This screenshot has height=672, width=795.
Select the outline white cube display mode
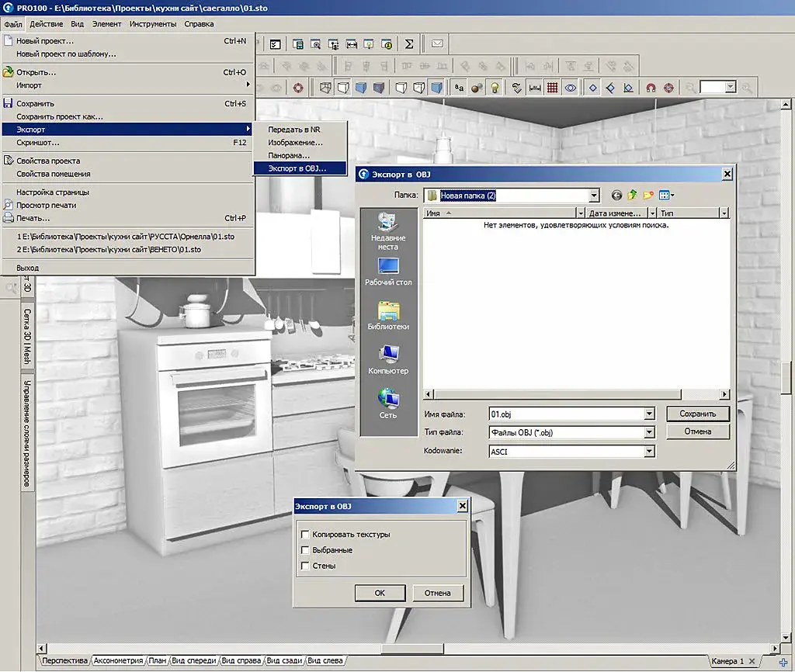pos(343,88)
